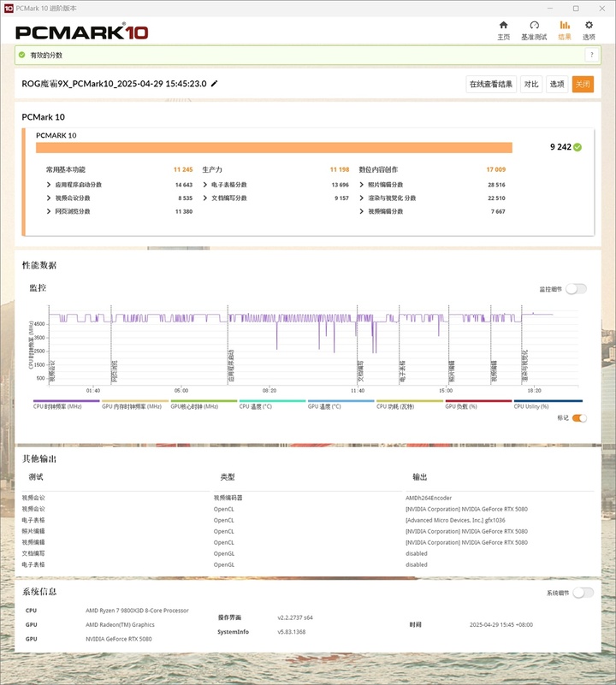The image size is (616, 685).
Task: Click the 选项 button next to 对比
Action: [x=557, y=84]
